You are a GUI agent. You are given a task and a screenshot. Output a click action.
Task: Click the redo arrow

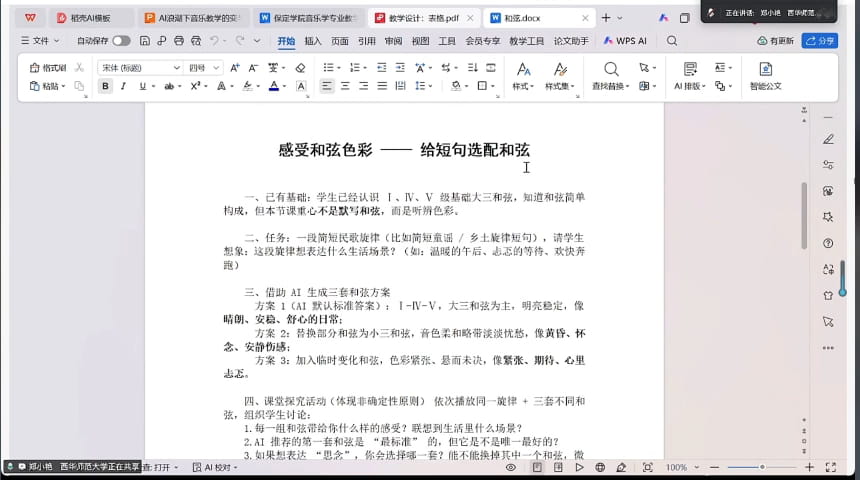coord(240,41)
